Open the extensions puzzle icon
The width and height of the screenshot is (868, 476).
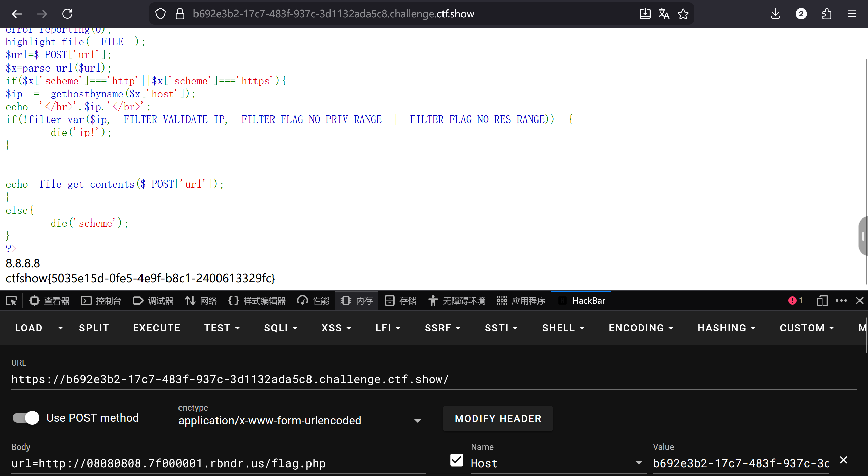tap(827, 14)
